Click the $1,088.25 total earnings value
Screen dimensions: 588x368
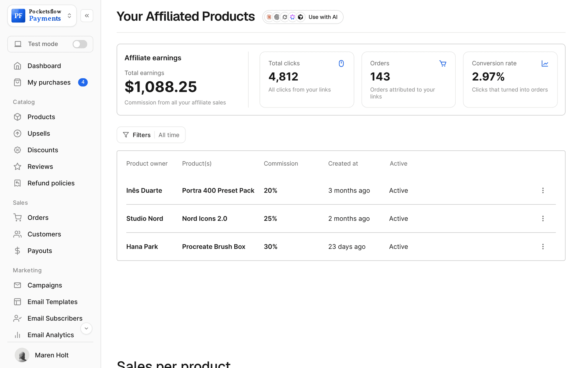(161, 87)
